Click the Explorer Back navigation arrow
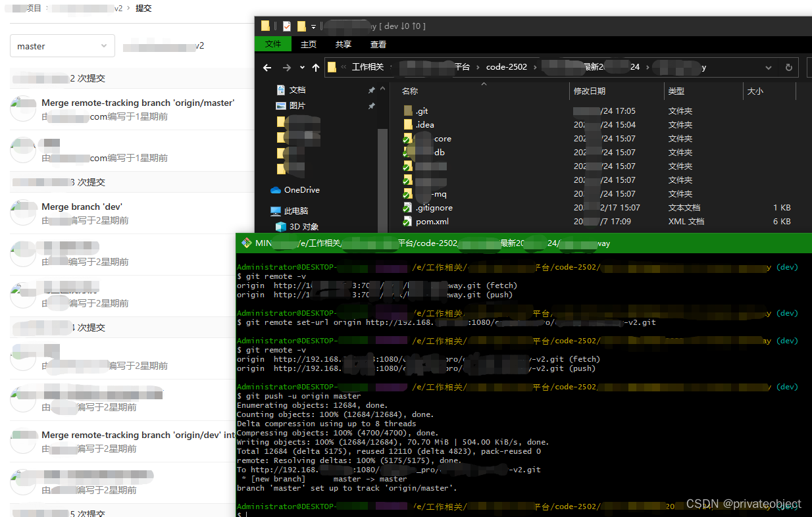This screenshot has height=517, width=812. tap(267, 68)
